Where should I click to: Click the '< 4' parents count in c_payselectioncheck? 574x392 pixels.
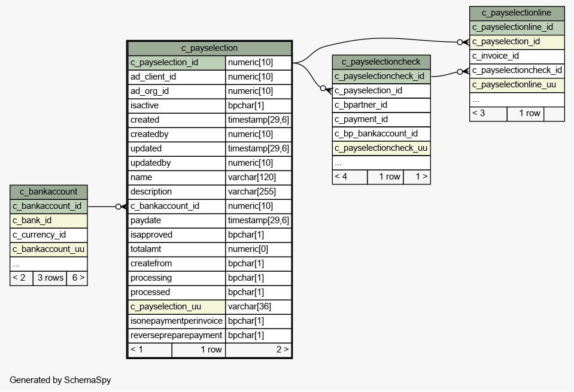pyautogui.click(x=350, y=177)
